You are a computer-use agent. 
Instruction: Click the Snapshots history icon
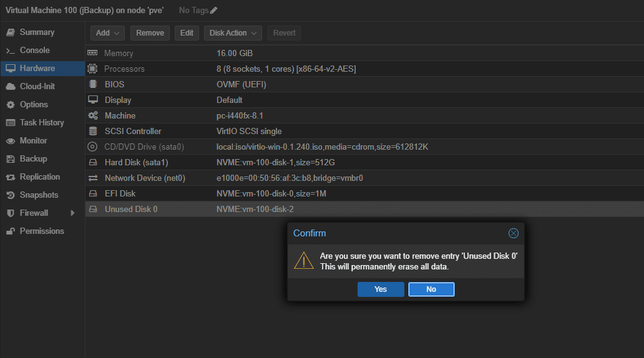click(11, 195)
